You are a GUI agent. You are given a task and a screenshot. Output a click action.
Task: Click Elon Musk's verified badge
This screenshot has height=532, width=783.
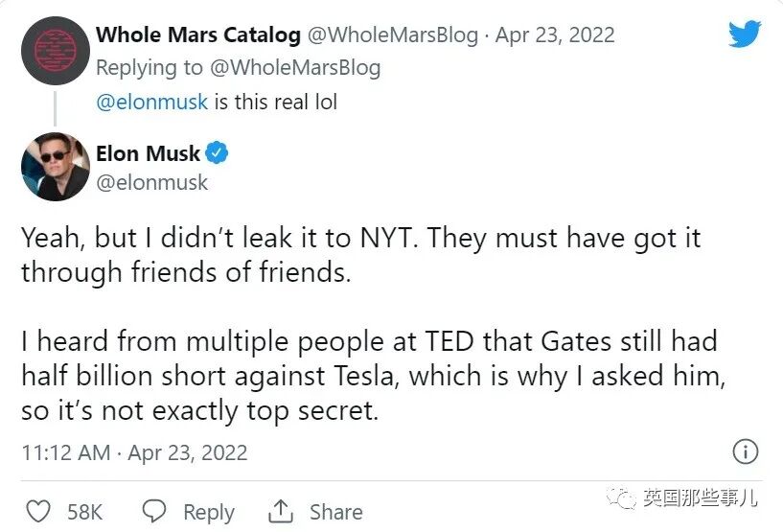click(x=219, y=153)
